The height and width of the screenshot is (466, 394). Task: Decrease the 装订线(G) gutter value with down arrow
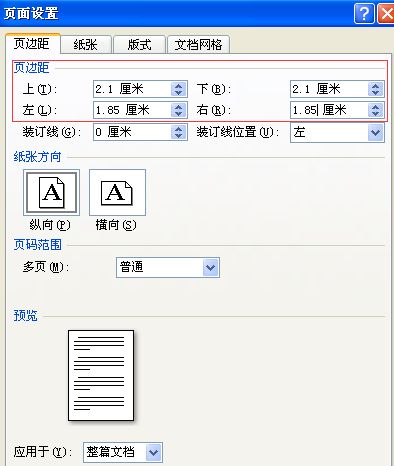179,136
